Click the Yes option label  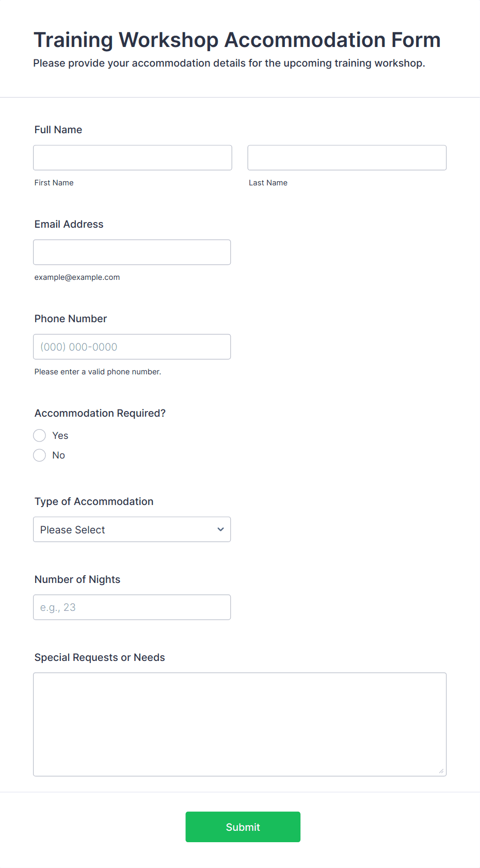tap(60, 435)
